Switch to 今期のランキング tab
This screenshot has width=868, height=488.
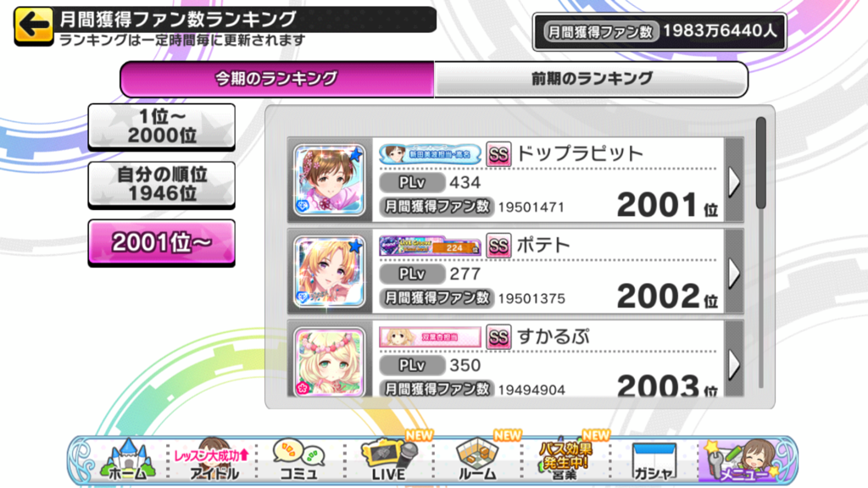pyautogui.click(x=277, y=79)
